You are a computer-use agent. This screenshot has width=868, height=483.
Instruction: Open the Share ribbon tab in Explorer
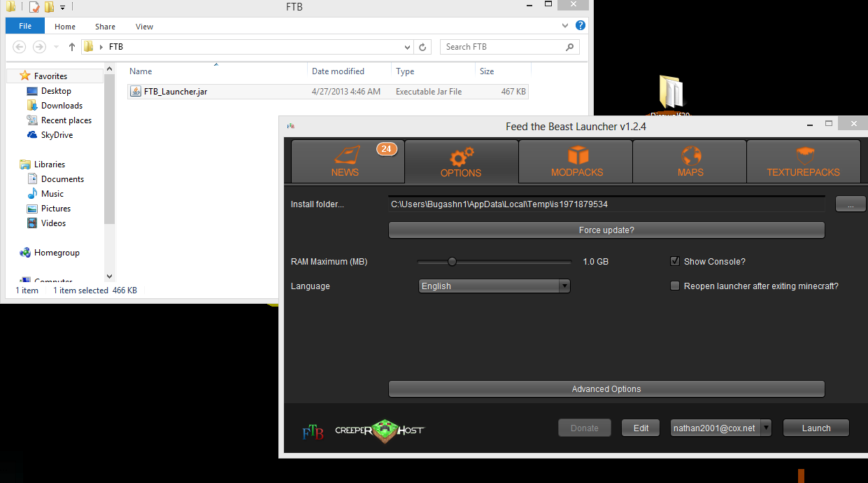105,27
